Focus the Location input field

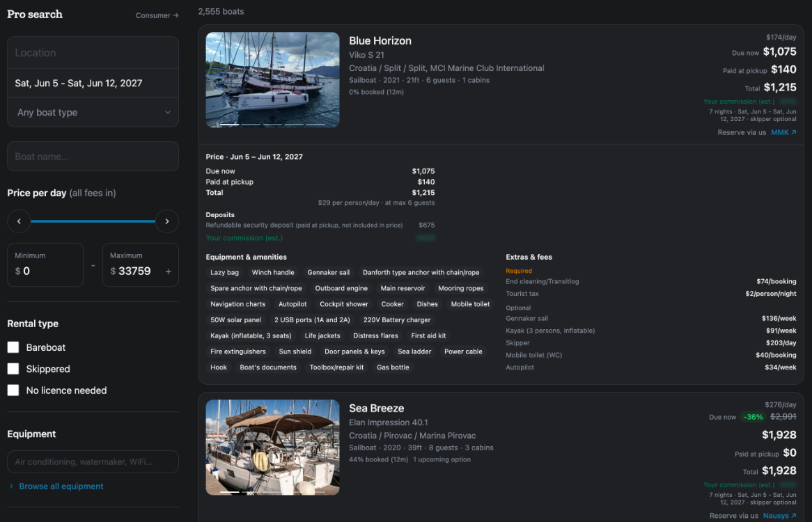[x=93, y=53]
